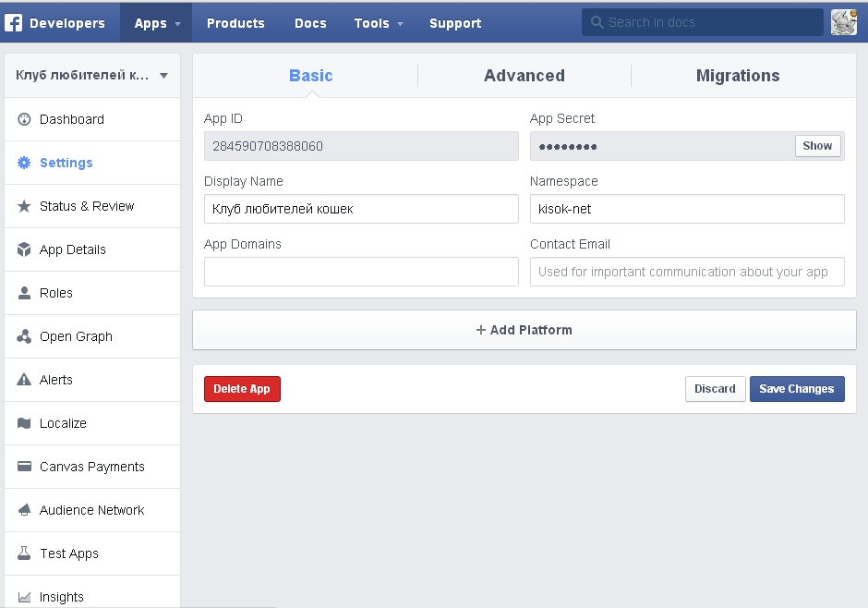This screenshot has width=868, height=608.
Task: Click the Open Graph nodes icon
Action: [x=24, y=336]
